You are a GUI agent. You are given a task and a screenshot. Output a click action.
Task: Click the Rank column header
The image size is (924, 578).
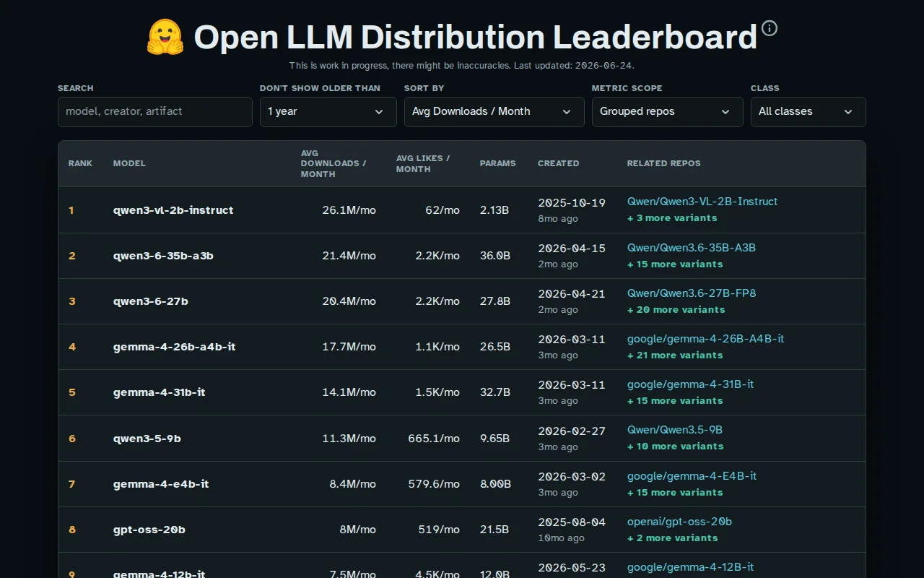click(80, 163)
